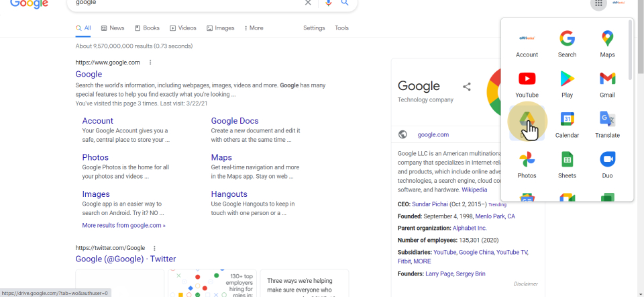This screenshot has height=297, width=644.
Task: Switch to the Images search tab
Action: [220, 28]
